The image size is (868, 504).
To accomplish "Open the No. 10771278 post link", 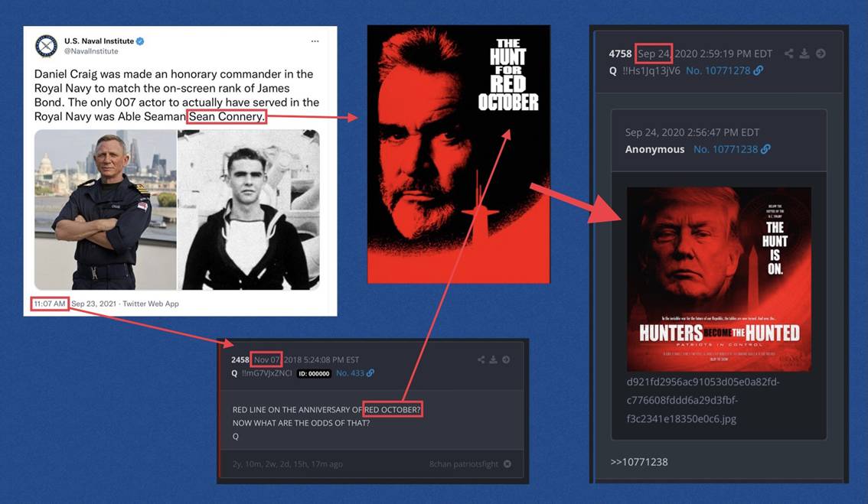I will point(719,70).
